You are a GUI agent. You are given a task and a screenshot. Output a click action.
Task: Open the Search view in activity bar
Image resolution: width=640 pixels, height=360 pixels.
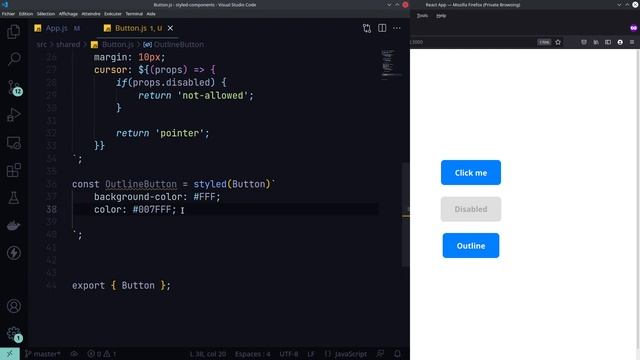coord(13,59)
